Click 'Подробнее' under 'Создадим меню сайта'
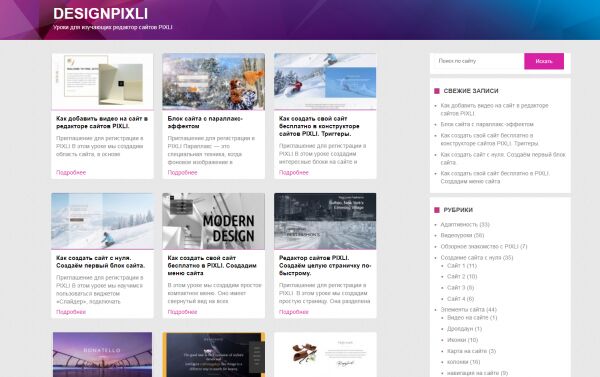 (183, 312)
